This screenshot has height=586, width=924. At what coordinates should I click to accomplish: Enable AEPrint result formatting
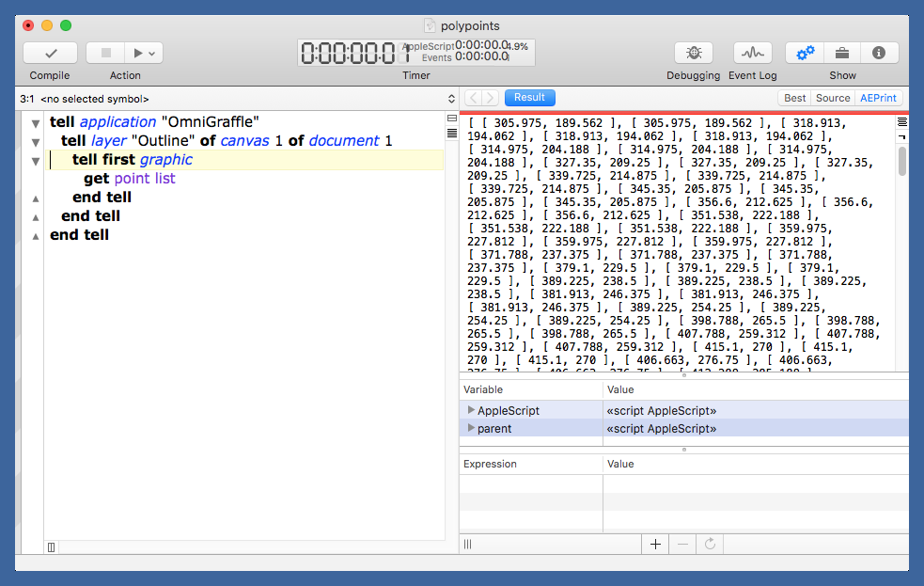878,98
